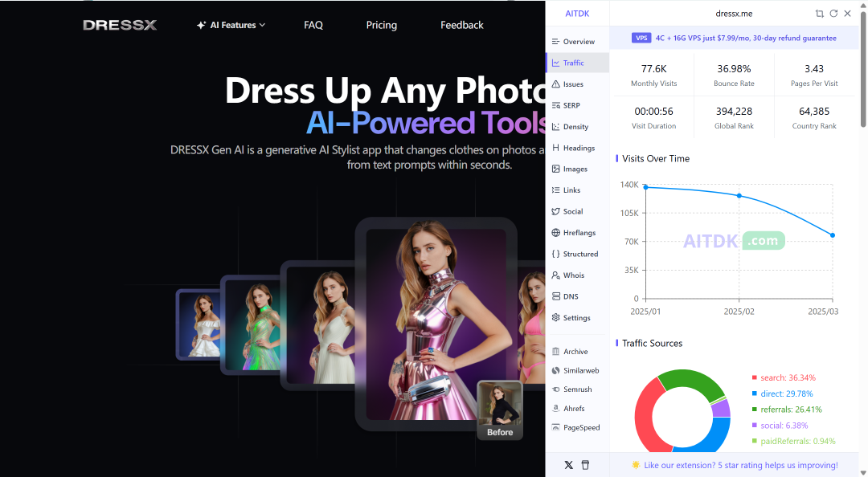Click the 3.43 Pages Per Visit value
The width and height of the screenshot is (868, 477).
click(814, 68)
